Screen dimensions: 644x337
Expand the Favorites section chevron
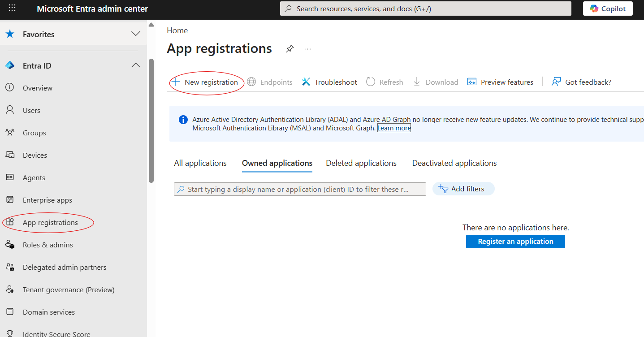[x=135, y=34]
